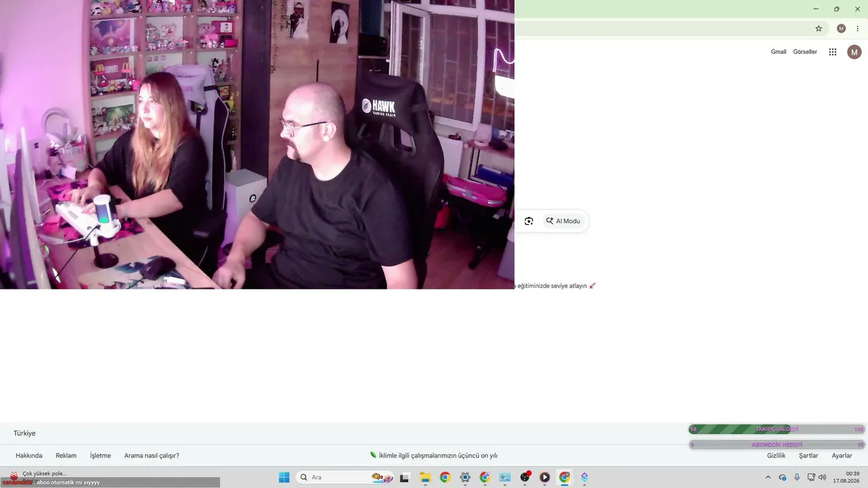Open the Chrome profile avatar in toolbar

coord(842,28)
